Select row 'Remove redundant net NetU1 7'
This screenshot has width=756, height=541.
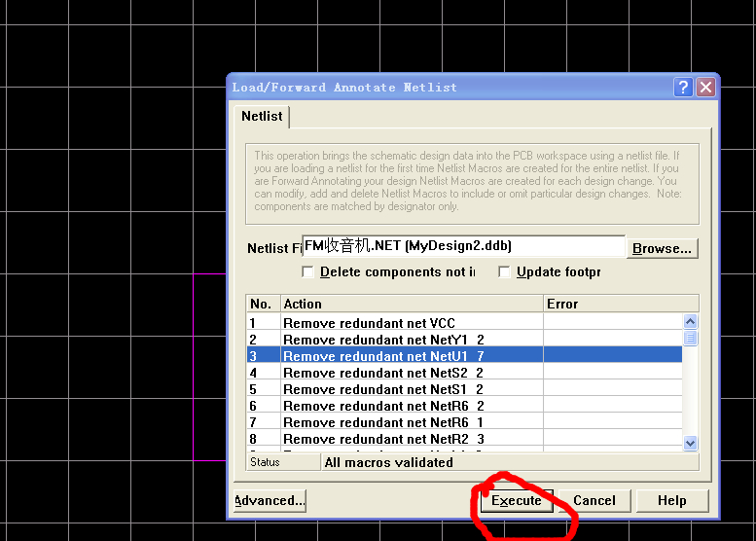point(464,356)
